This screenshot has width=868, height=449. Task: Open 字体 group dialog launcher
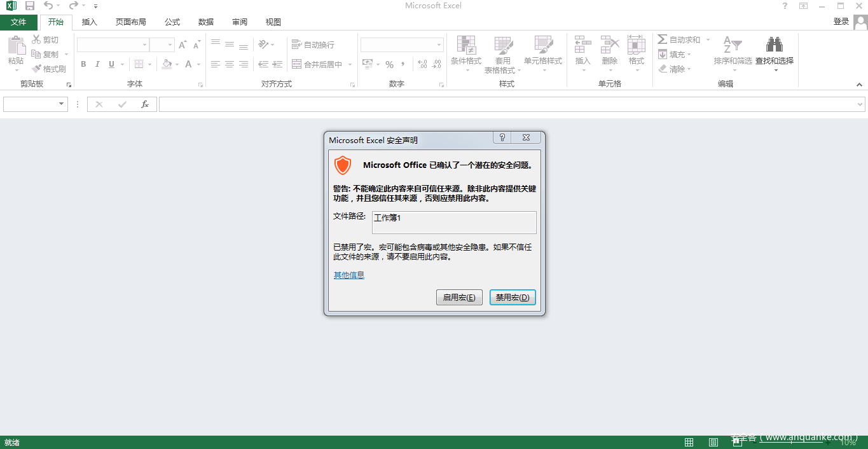click(x=200, y=85)
